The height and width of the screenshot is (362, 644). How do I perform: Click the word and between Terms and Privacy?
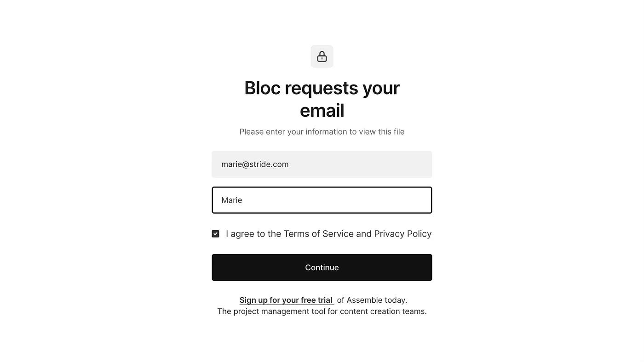click(364, 234)
